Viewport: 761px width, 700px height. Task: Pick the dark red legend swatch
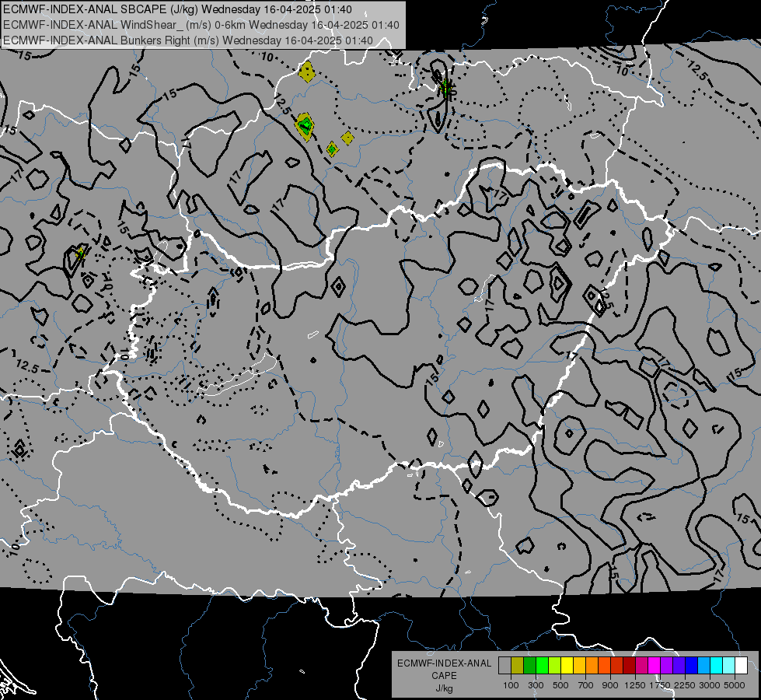coord(629,666)
